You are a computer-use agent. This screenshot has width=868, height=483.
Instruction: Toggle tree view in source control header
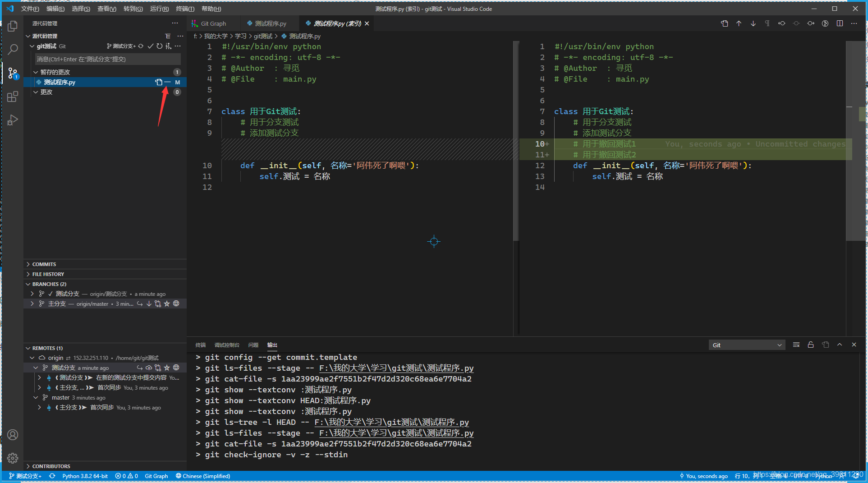point(168,36)
